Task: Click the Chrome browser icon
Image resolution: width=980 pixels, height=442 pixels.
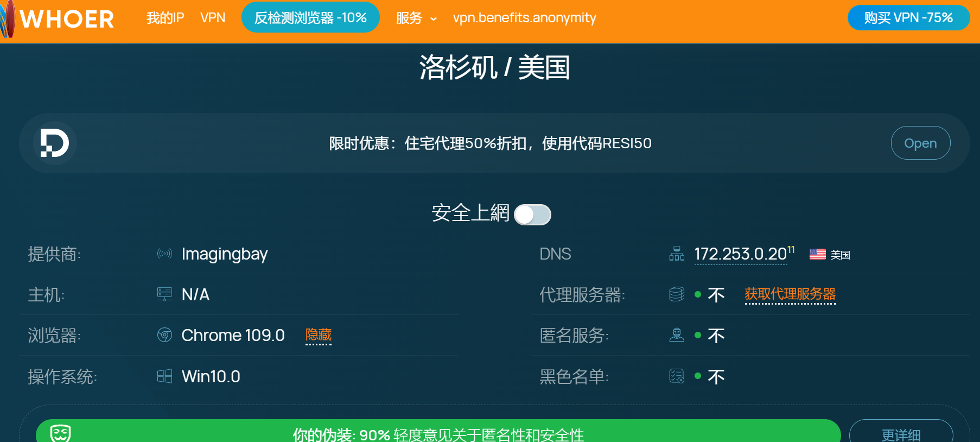Action: (164, 335)
